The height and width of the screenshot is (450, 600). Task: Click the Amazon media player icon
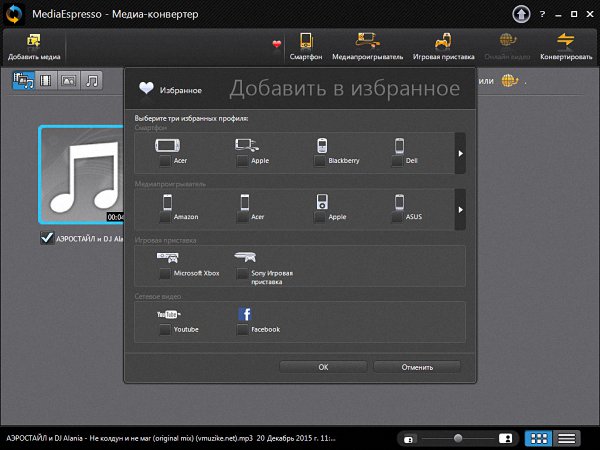click(167, 202)
